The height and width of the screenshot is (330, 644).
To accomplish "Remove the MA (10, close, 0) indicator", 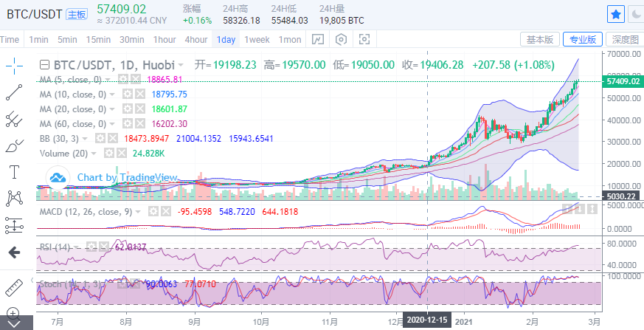I will tap(140, 94).
